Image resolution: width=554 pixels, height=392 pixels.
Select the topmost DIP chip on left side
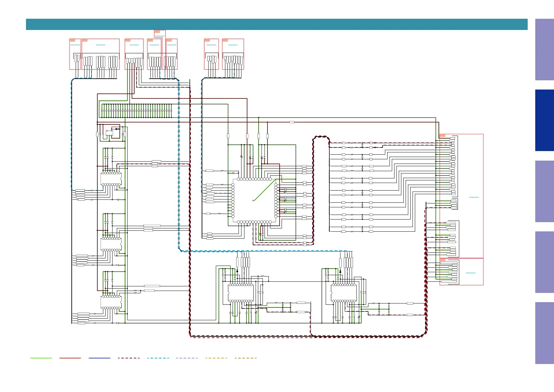coord(111,179)
